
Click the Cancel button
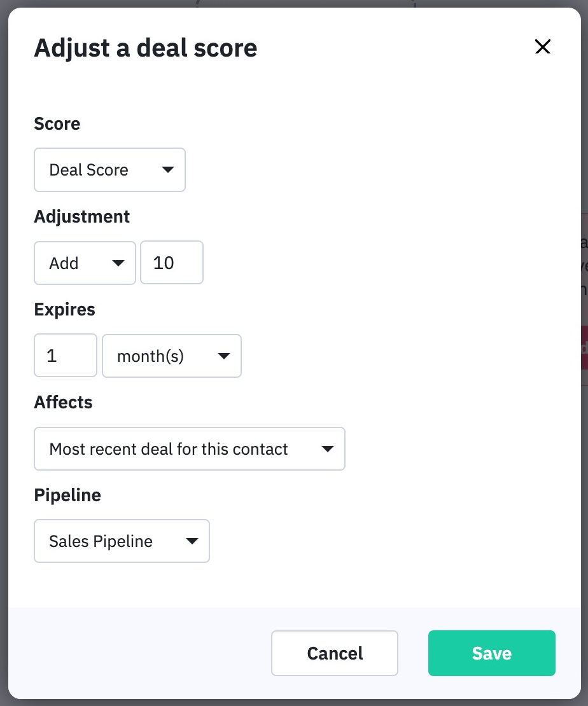click(335, 653)
